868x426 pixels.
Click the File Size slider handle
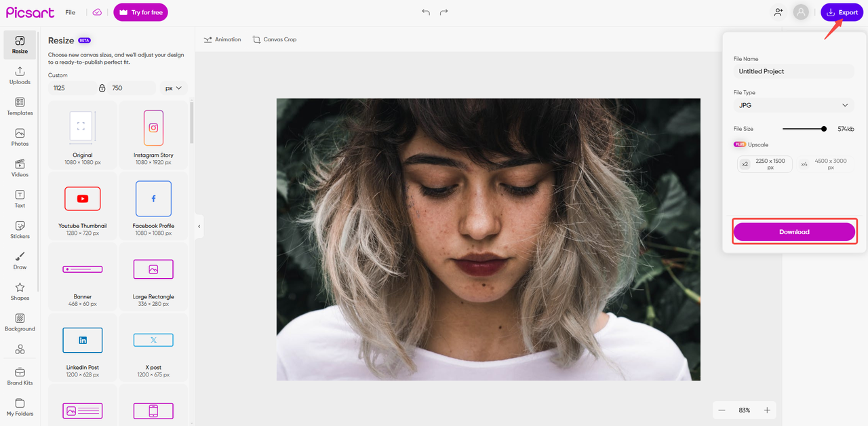click(824, 129)
